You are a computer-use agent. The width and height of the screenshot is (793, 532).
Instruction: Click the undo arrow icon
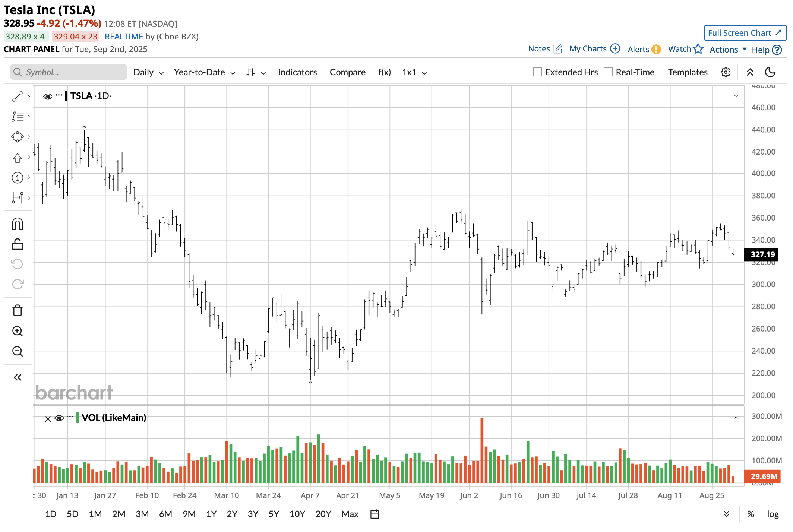point(18,264)
